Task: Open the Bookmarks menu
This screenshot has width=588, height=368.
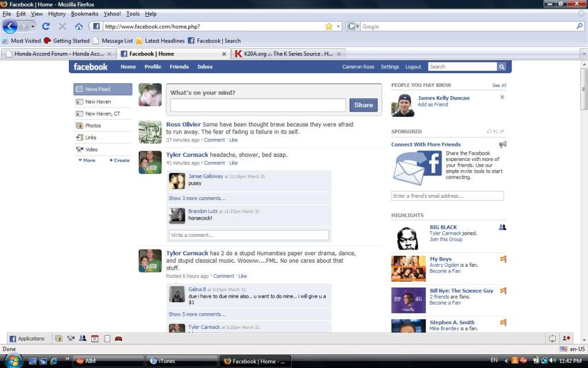Action: tap(84, 14)
